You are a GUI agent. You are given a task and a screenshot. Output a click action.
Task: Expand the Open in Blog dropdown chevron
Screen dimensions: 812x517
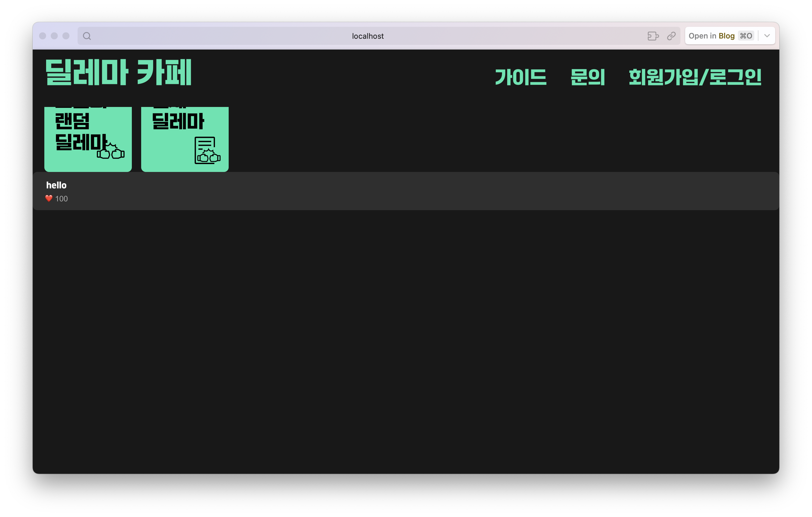click(x=767, y=36)
